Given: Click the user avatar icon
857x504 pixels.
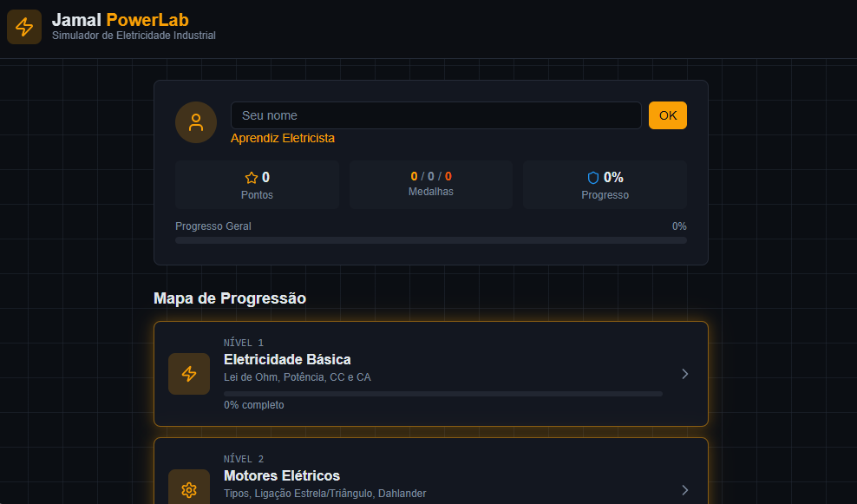Looking at the screenshot, I should click(196, 122).
